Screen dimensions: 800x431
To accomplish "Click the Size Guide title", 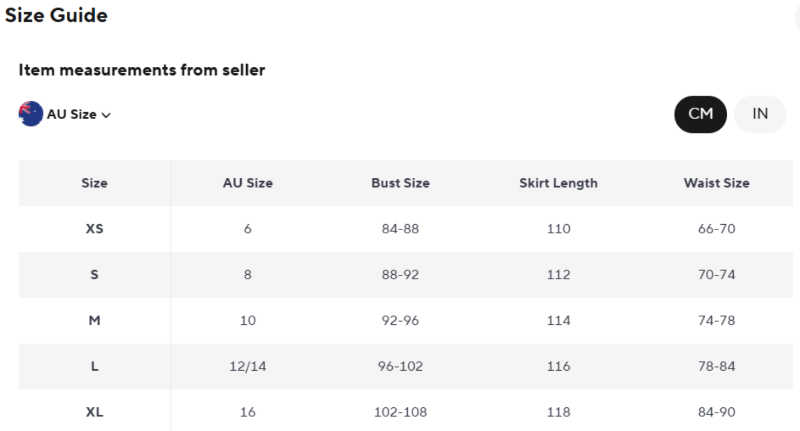I will click(56, 16).
